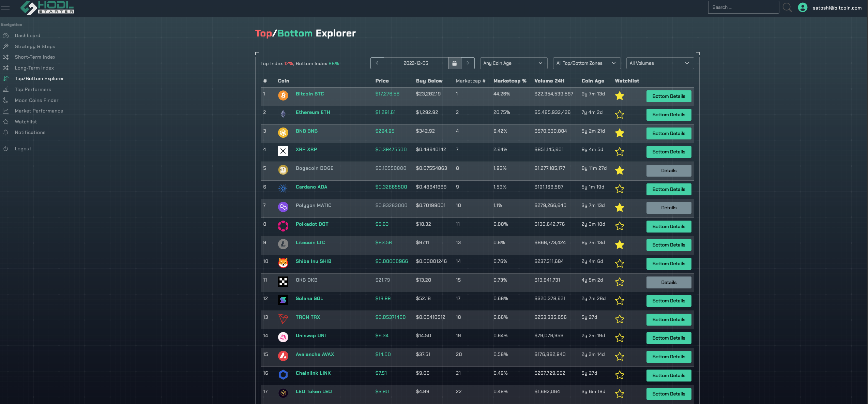868x404 pixels.
Task: Open Bottom Details for Solana
Action: pos(669,301)
